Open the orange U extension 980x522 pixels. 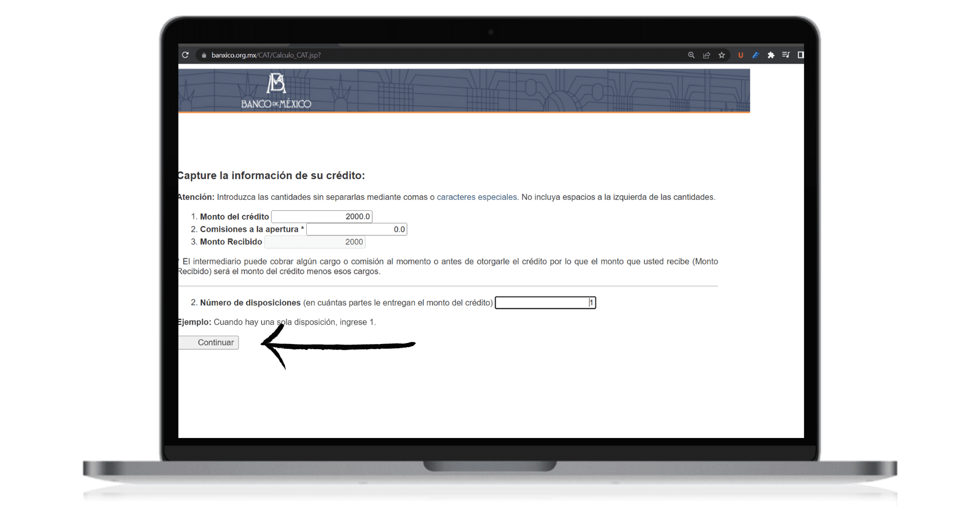point(740,55)
